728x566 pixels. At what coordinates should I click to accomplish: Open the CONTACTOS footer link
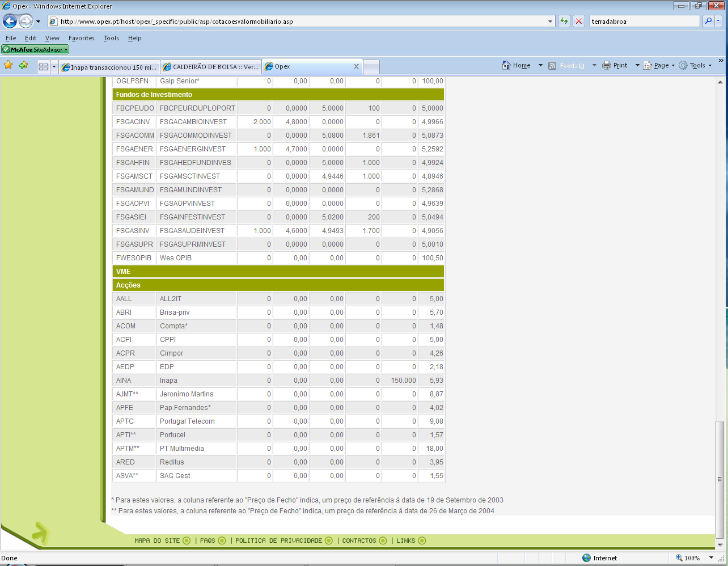pos(359,540)
